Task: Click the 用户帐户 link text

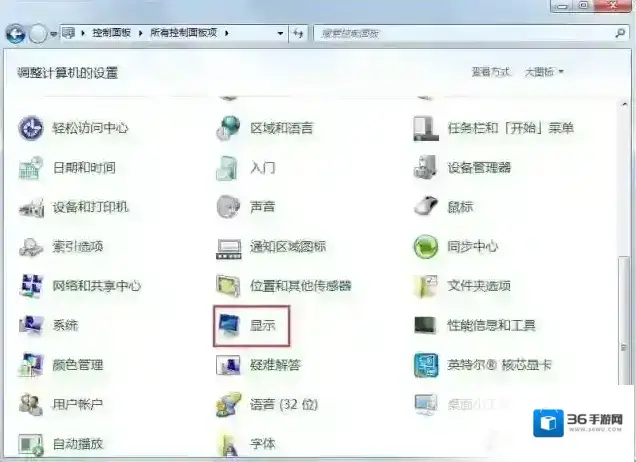Action: pos(77,404)
